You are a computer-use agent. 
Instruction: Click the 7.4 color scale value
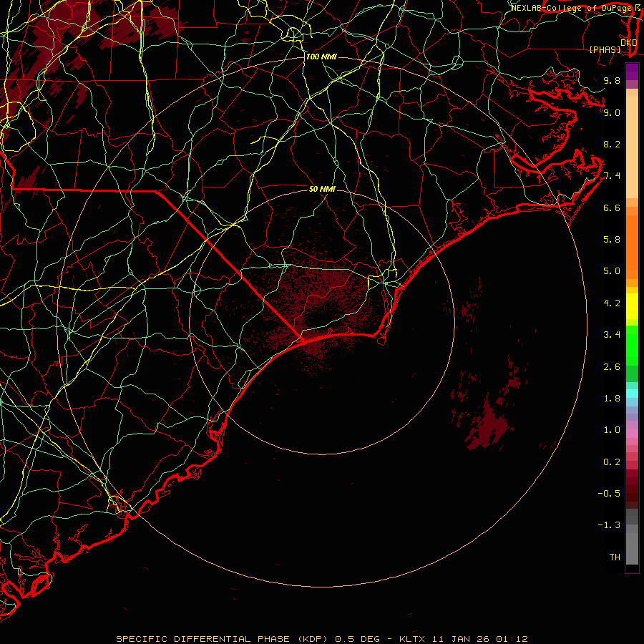pos(612,176)
